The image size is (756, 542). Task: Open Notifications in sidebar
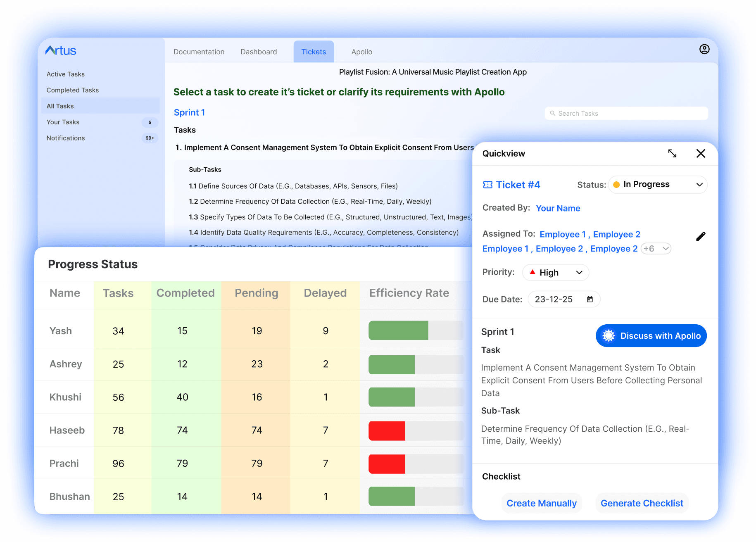click(65, 138)
